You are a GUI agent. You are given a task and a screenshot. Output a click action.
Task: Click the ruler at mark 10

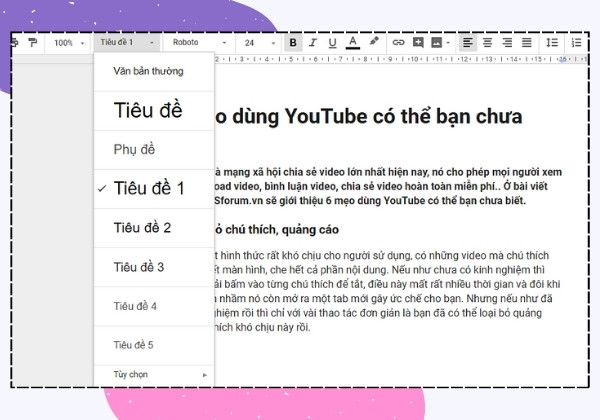[414, 59]
